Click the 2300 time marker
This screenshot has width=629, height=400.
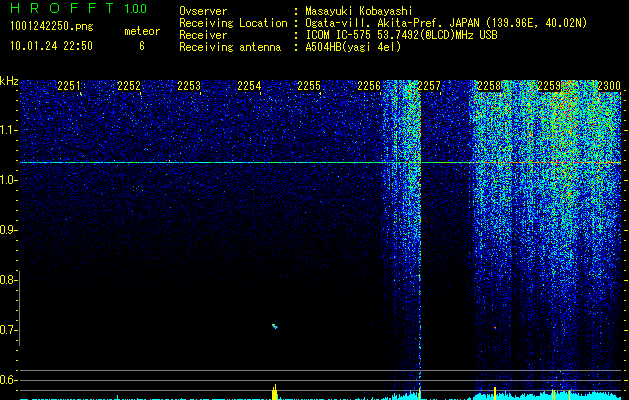pyautogui.click(x=609, y=86)
